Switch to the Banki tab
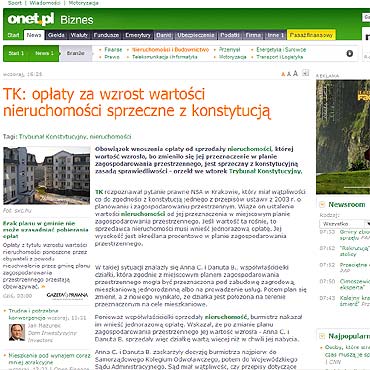This screenshot has height=370, width=370. [164, 35]
